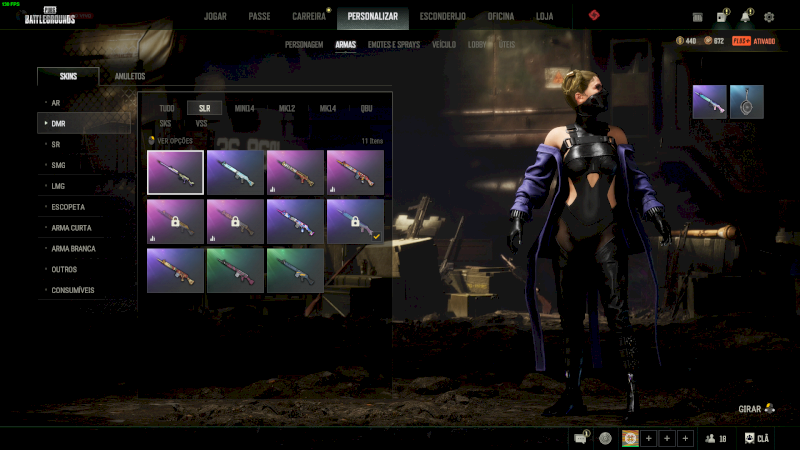
Task: Add teammate using plus slot nearest friends count
Action: click(685, 438)
